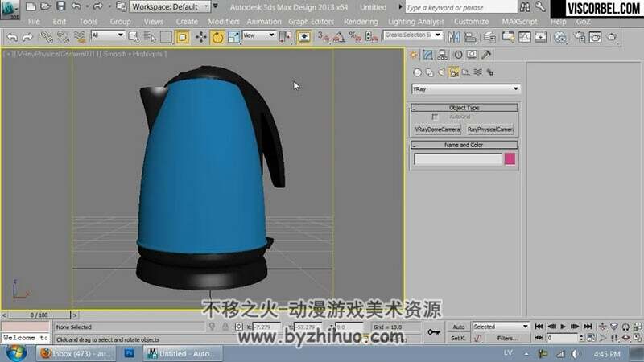
Task: Select Cameras create category
Action: click(453, 72)
